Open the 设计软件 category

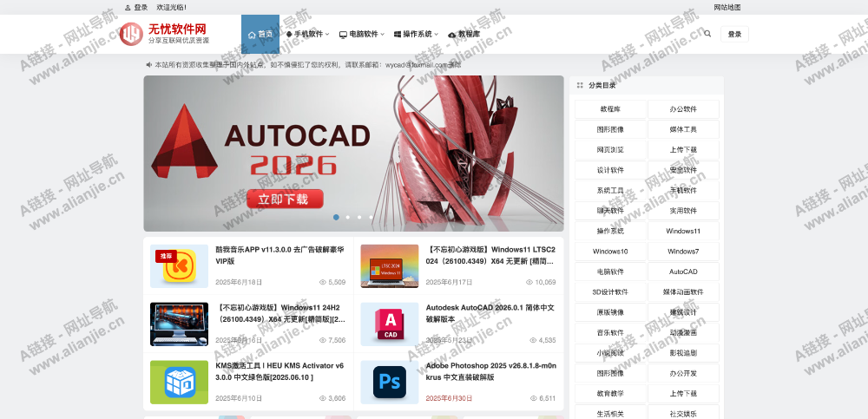(x=610, y=170)
